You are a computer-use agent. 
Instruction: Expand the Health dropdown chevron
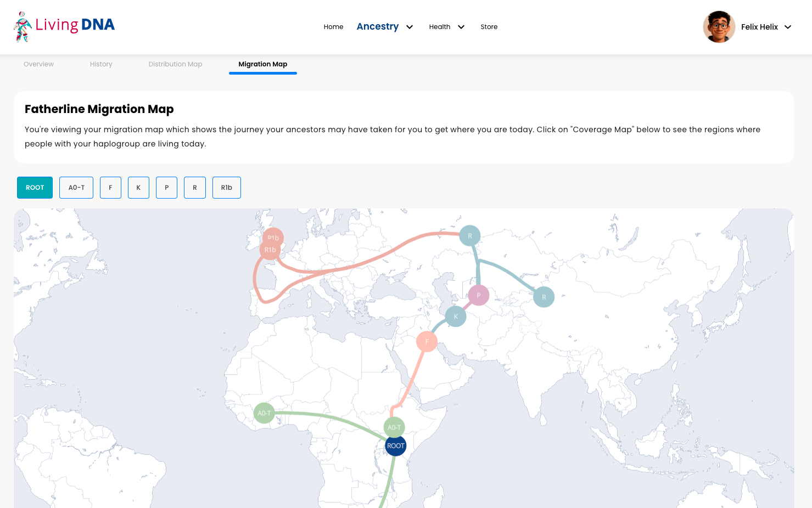pyautogui.click(x=461, y=27)
